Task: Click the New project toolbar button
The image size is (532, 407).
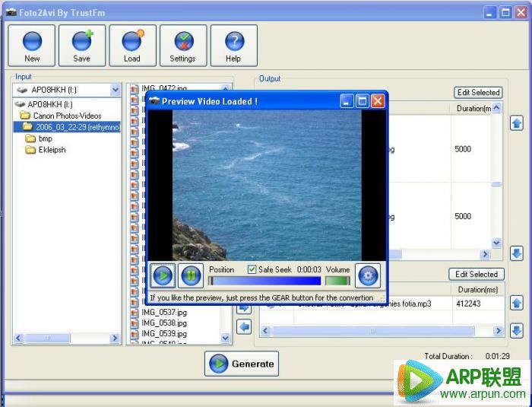Action: pyautogui.click(x=32, y=46)
